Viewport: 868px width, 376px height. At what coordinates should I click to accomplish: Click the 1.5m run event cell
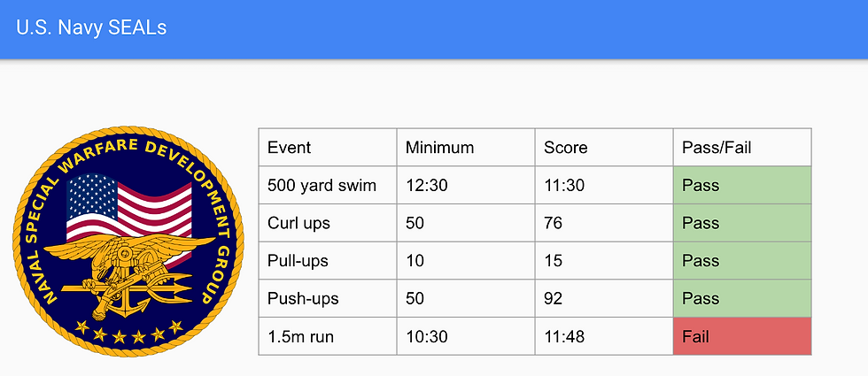328,336
